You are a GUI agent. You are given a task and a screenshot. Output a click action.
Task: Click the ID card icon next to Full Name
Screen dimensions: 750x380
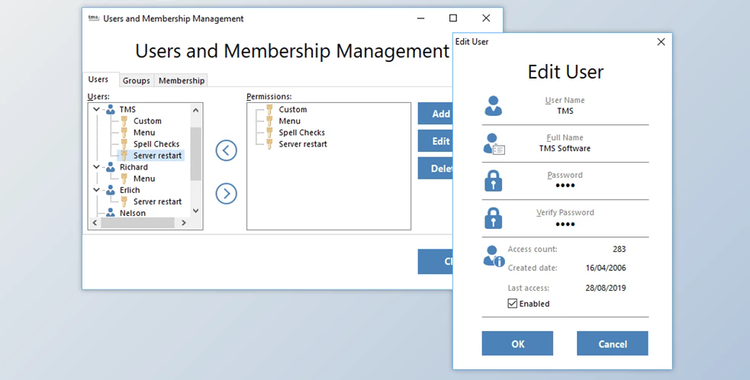tap(494, 144)
